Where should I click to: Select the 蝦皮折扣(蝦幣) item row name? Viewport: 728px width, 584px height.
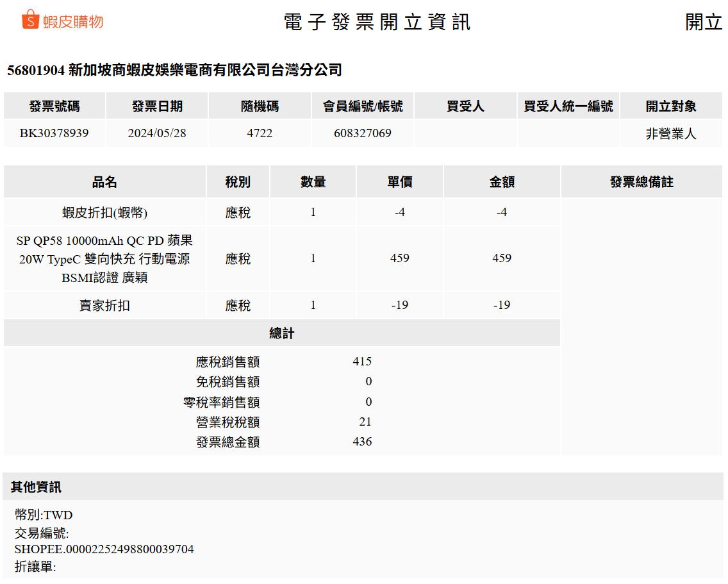pyautogui.click(x=104, y=213)
